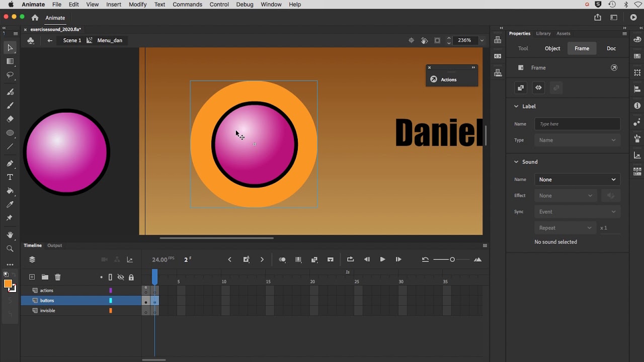Select the Eyedropper tool

pyautogui.click(x=10, y=205)
